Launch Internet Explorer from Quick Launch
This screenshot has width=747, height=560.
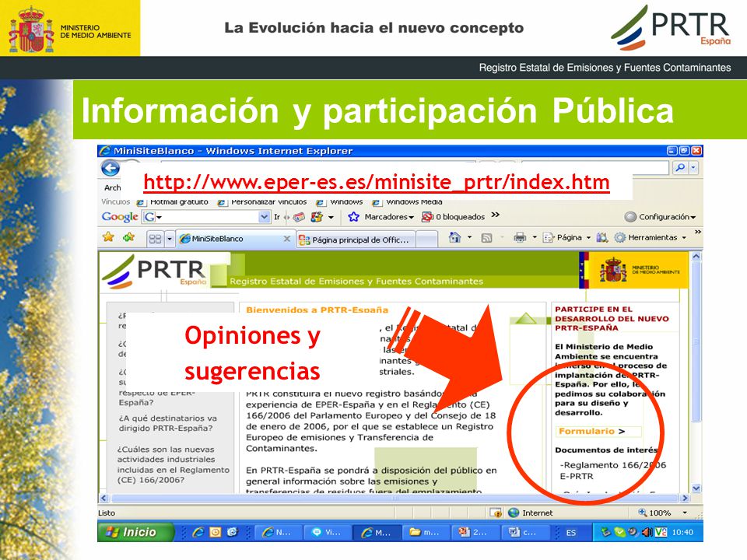pos(198,532)
